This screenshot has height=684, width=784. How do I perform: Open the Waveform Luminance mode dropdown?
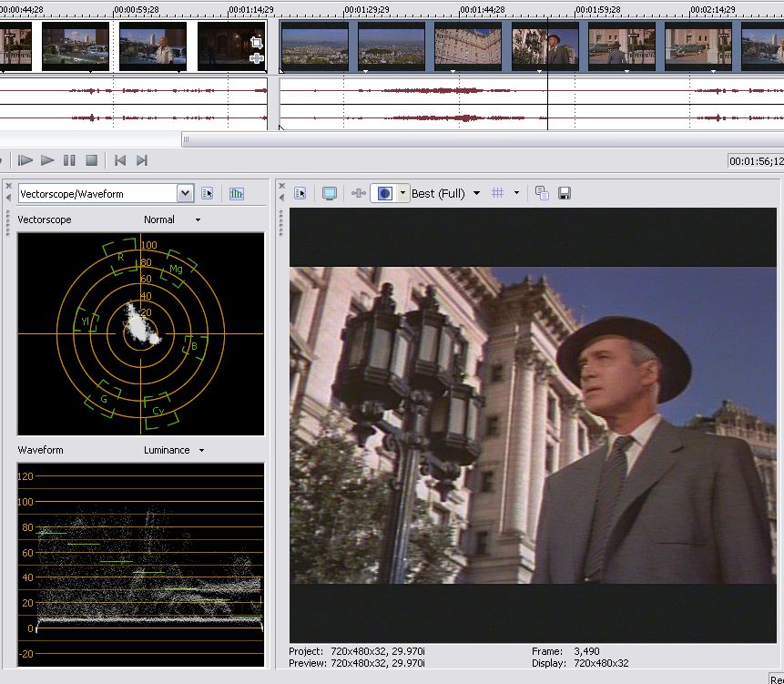coord(174,450)
